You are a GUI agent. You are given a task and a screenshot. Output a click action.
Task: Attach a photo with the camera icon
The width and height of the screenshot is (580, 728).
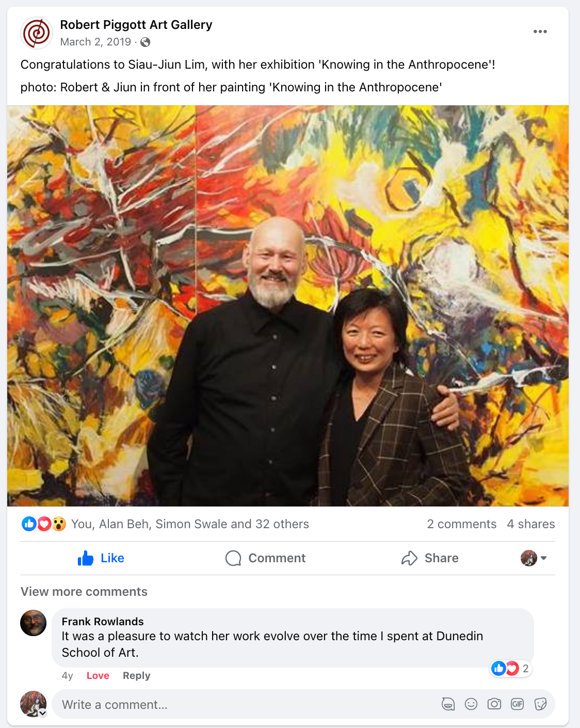(494, 704)
